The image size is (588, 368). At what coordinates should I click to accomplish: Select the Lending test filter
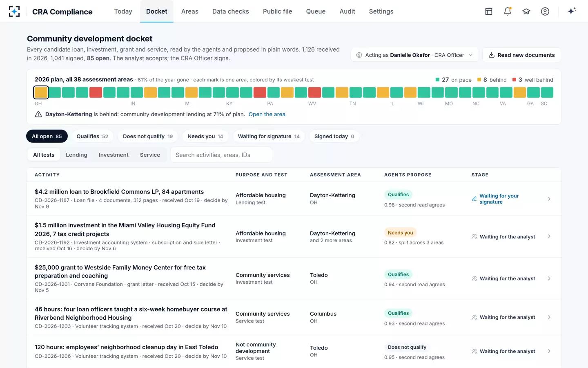pos(76,155)
